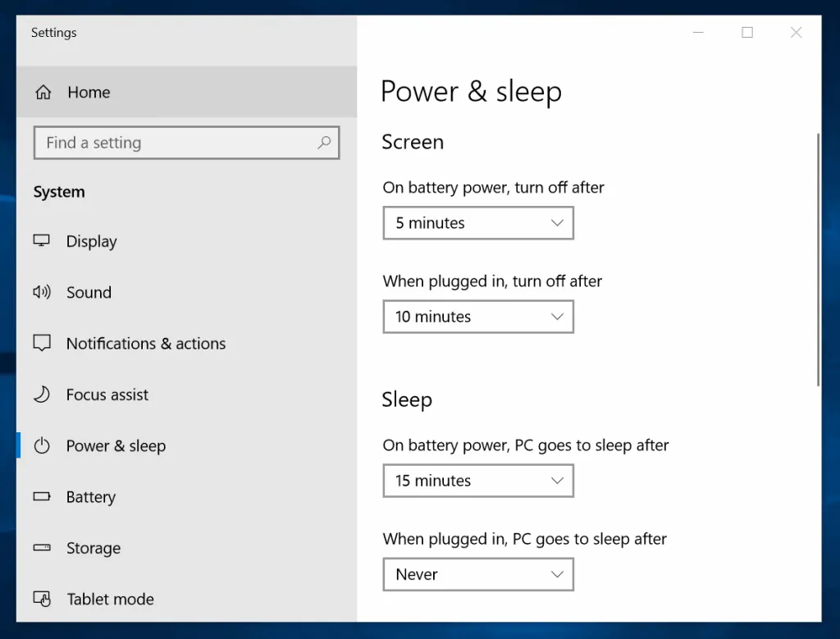Go to the Battery settings page

[90, 496]
